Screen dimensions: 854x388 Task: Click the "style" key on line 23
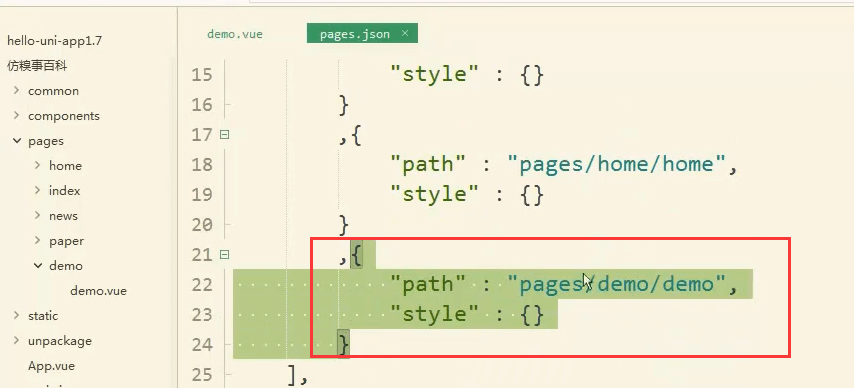click(434, 314)
